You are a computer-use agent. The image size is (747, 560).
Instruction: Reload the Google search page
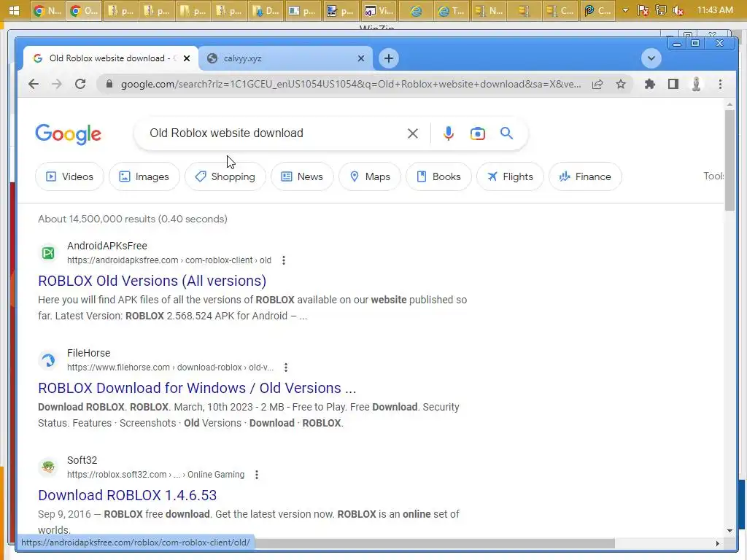80,85
